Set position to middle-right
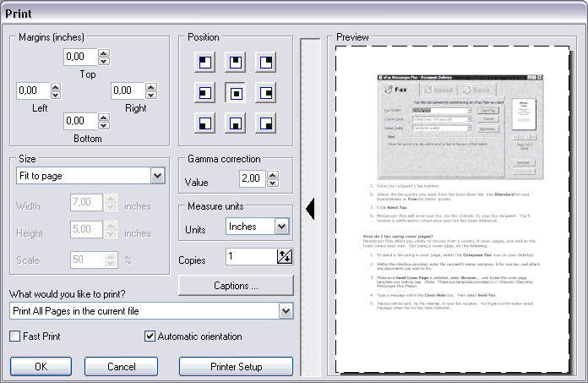This screenshot has height=383, width=588. 265,93
